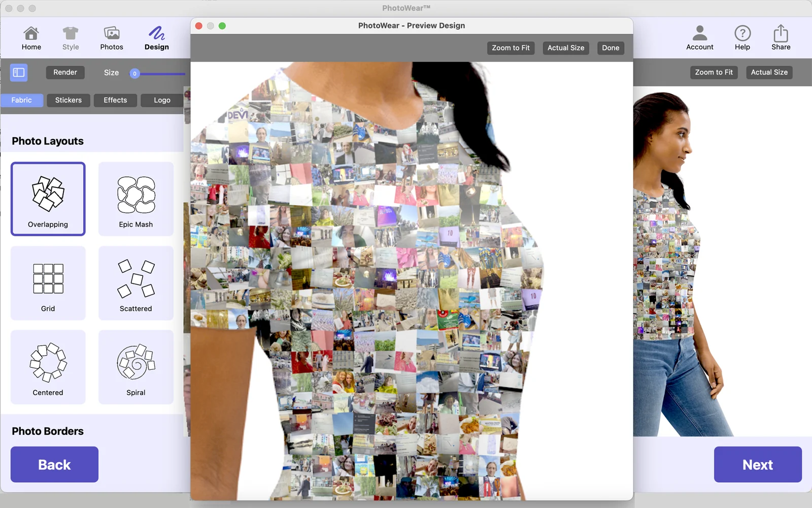This screenshot has width=812, height=508.
Task: Click the Render button
Action: tap(65, 72)
